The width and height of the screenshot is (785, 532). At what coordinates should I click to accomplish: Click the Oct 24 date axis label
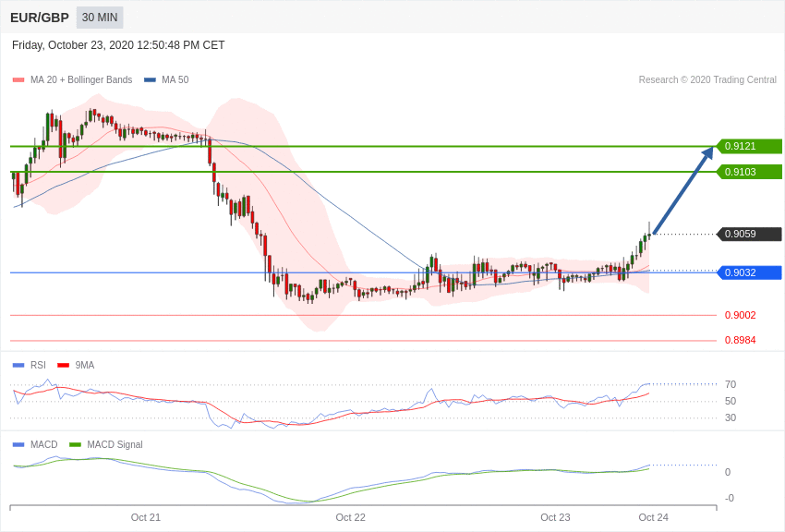pyautogui.click(x=653, y=517)
